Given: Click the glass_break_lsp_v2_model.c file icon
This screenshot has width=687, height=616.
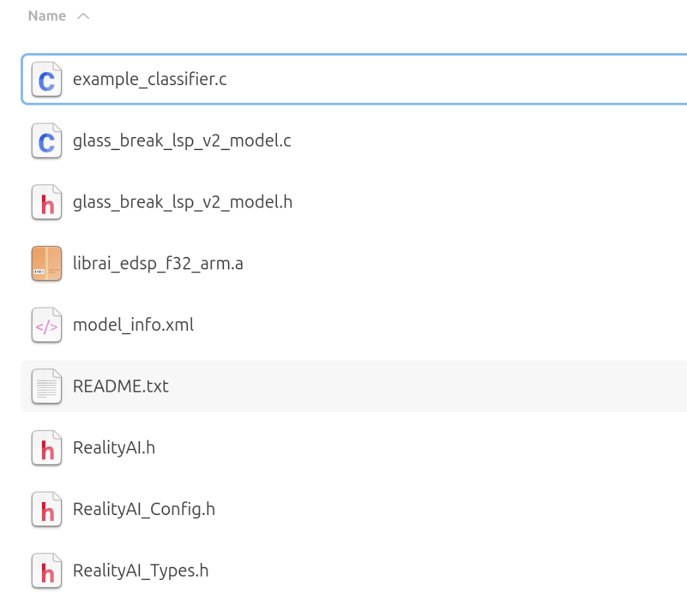Looking at the screenshot, I should 46,141.
